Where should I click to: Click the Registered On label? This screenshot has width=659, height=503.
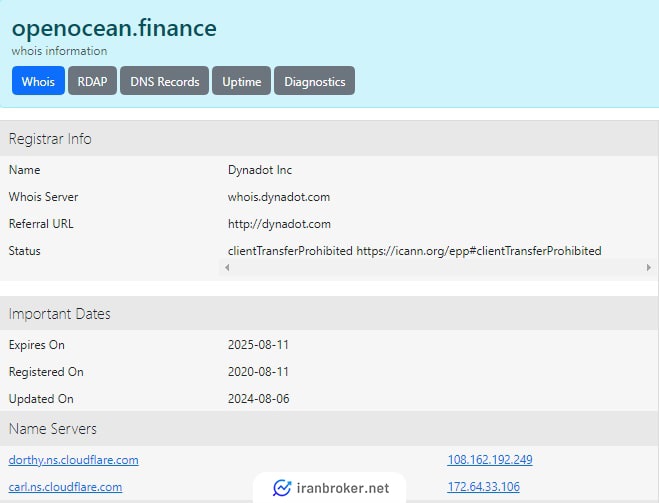pos(46,372)
